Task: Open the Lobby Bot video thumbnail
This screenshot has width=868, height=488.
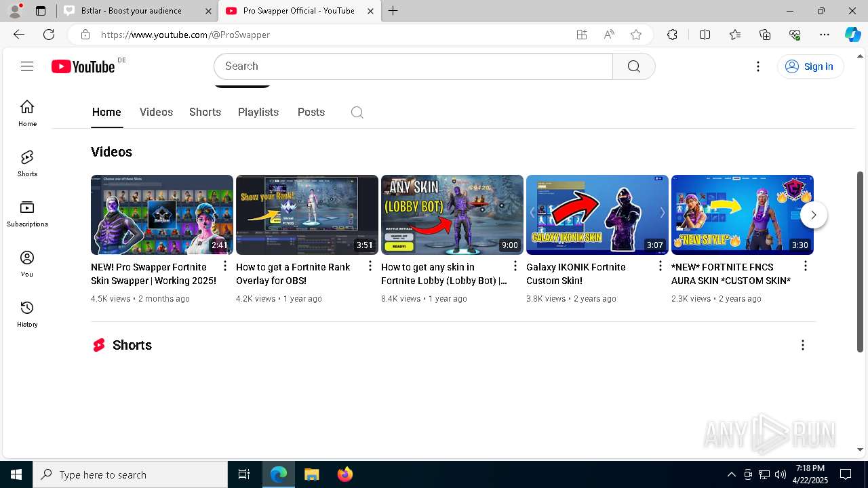Action: click(452, 214)
